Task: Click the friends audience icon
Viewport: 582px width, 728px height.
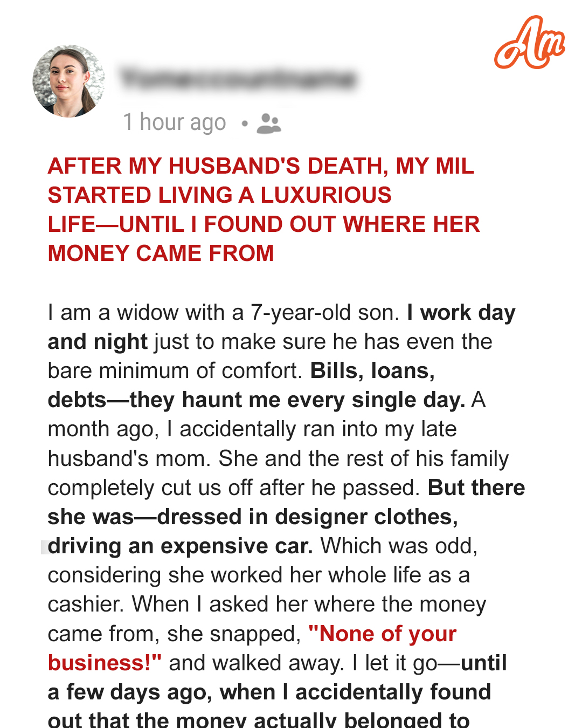Action: [269, 123]
